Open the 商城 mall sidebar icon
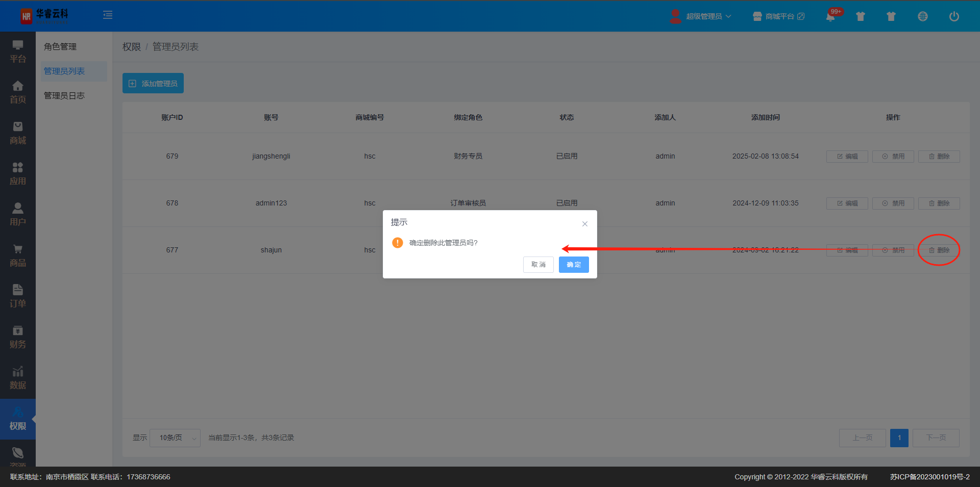This screenshot has width=980, height=487. coord(18,133)
